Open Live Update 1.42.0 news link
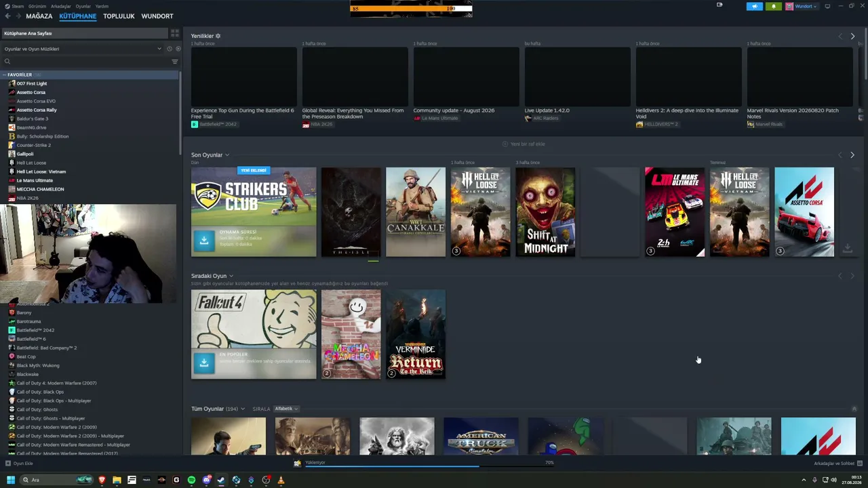Image resolution: width=868 pixels, height=488 pixels. click(547, 110)
